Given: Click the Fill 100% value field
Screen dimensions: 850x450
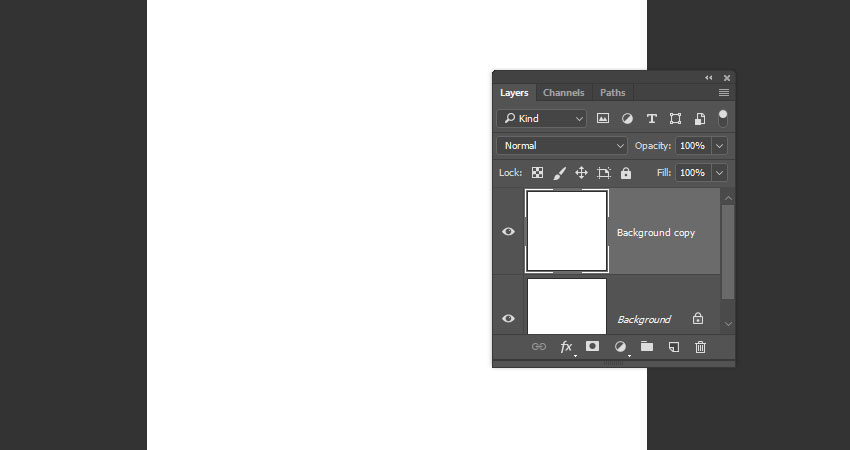Looking at the screenshot, I should [693, 172].
